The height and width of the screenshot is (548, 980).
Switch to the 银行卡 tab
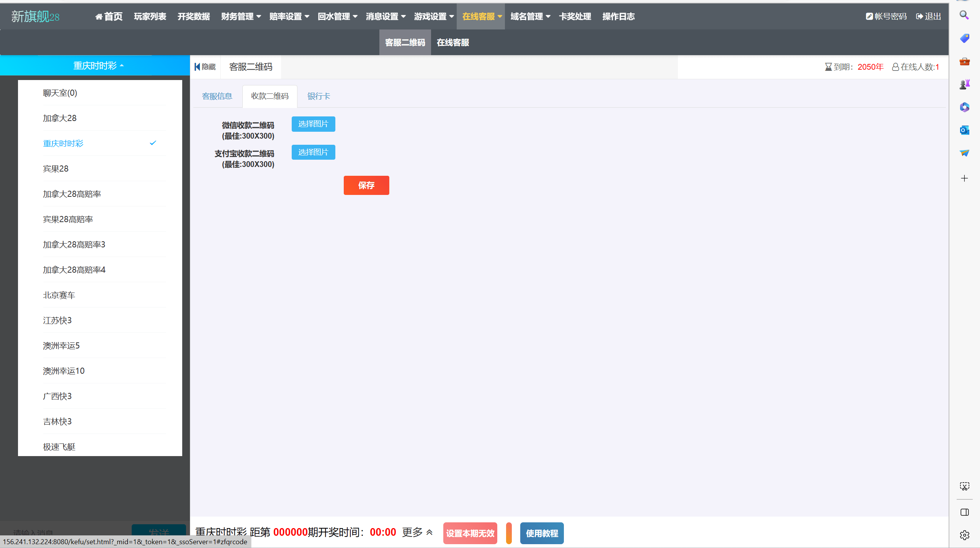[x=318, y=96]
